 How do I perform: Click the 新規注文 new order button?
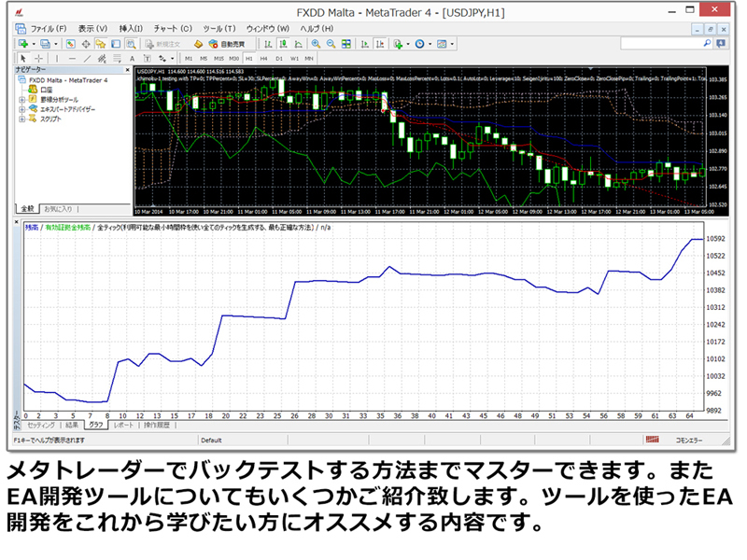pos(162,44)
